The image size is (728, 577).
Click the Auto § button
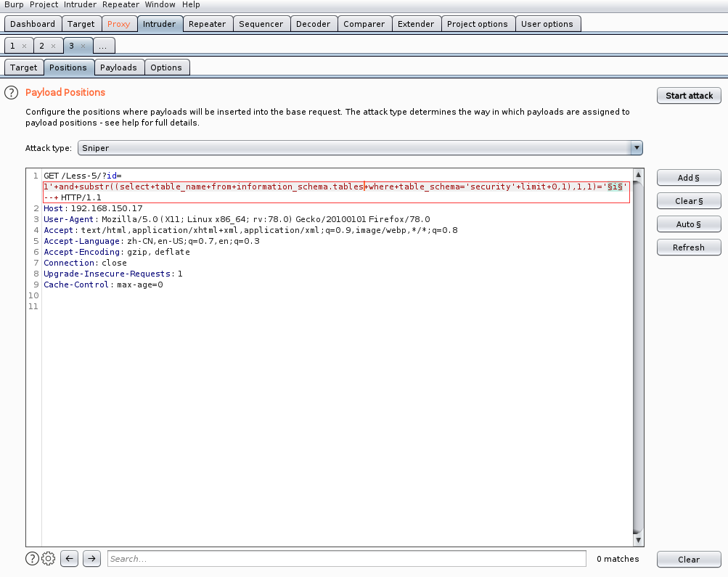pos(688,224)
